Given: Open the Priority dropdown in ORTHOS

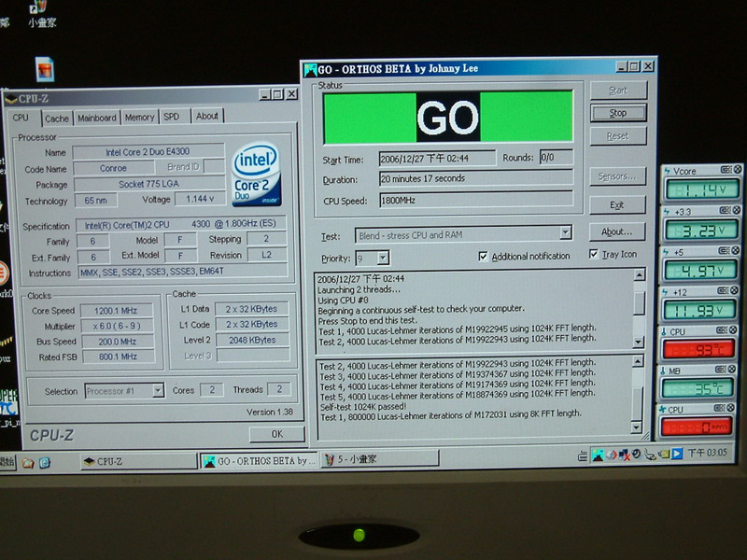Looking at the screenshot, I should pos(383,259).
